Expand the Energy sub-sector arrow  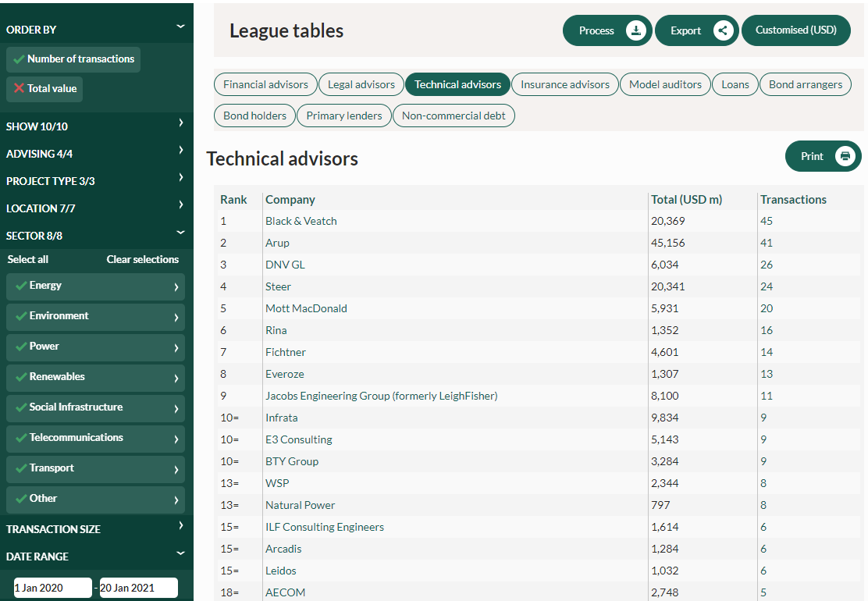pos(176,287)
